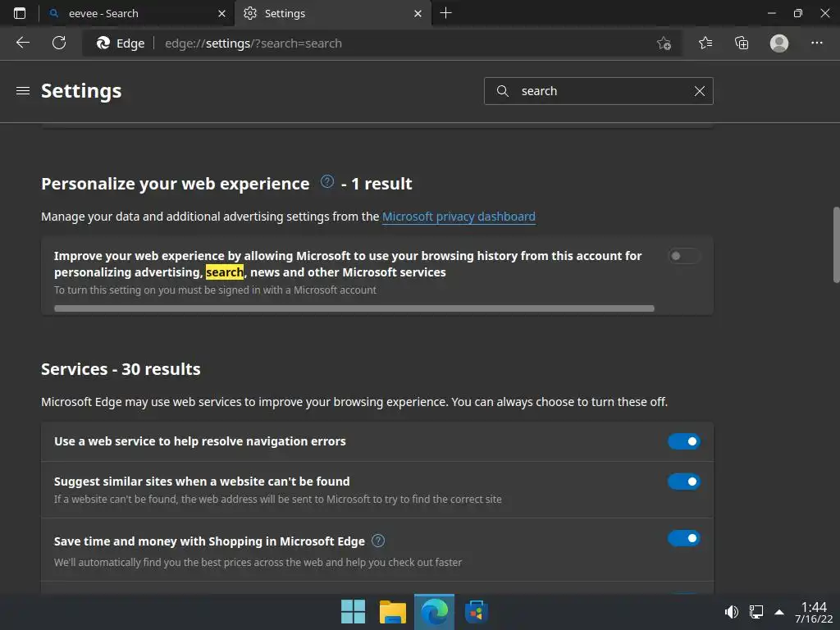This screenshot has width=840, height=630.
Task: Open Settings and more ellipsis menu
Action: pos(816,43)
